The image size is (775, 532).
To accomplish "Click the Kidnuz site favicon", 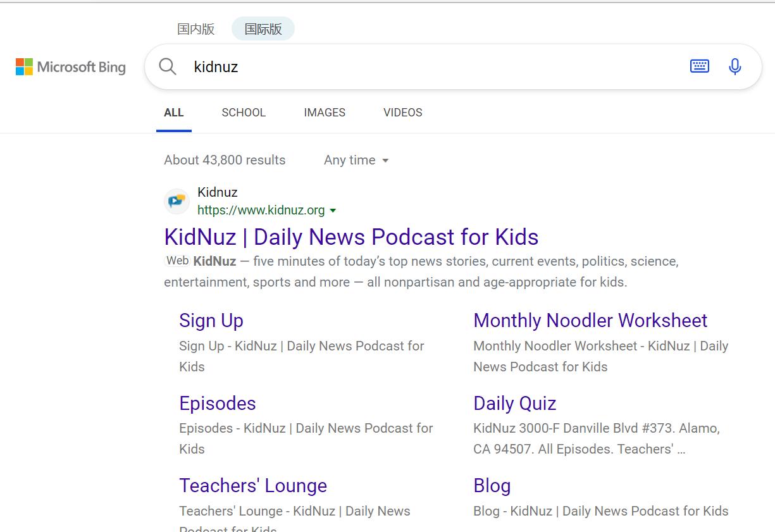I will click(x=177, y=201).
